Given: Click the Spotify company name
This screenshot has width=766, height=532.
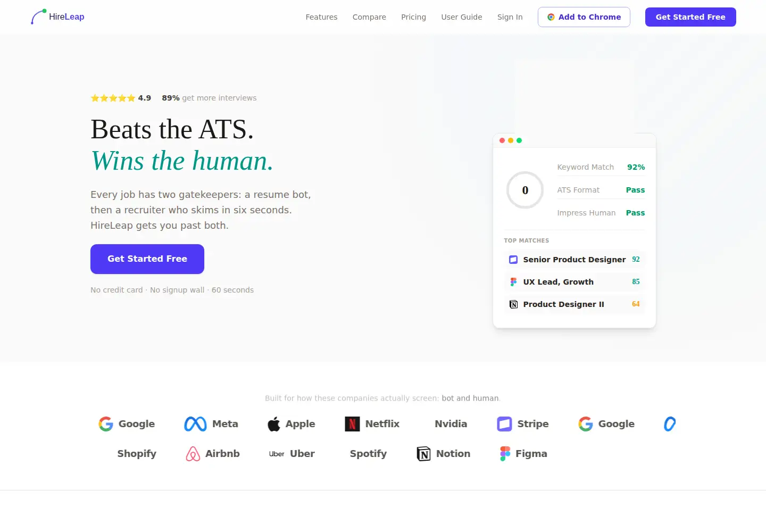Looking at the screenshot, I should coord(368,454).
